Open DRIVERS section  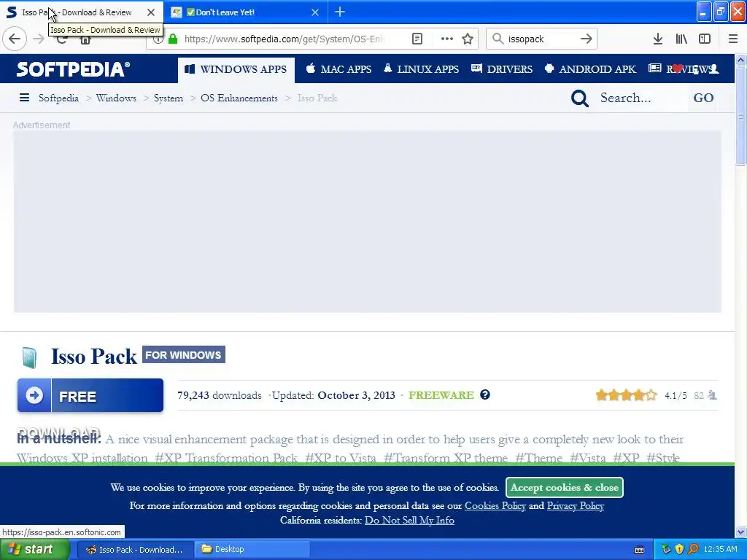(502, 69)
